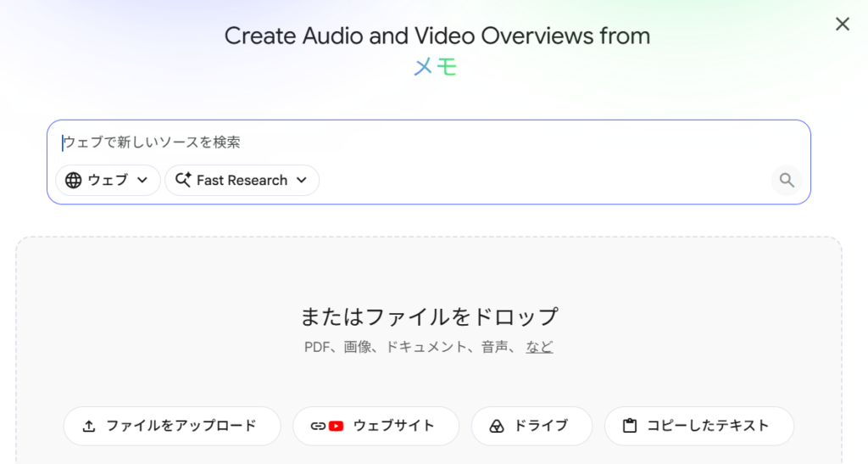Click the メモ notebook title text
868x464 pixels.
[x=436, y=68]
